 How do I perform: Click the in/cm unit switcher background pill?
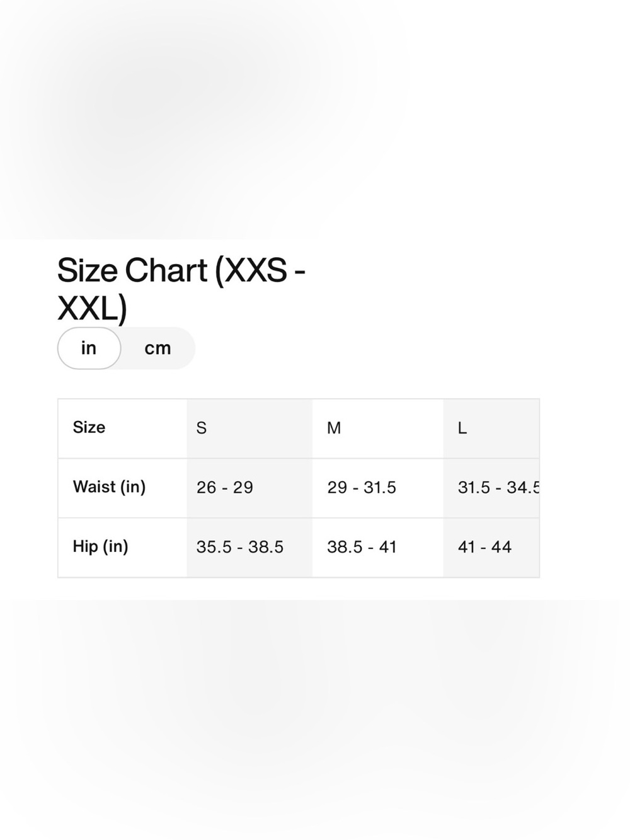coord(126,348)
